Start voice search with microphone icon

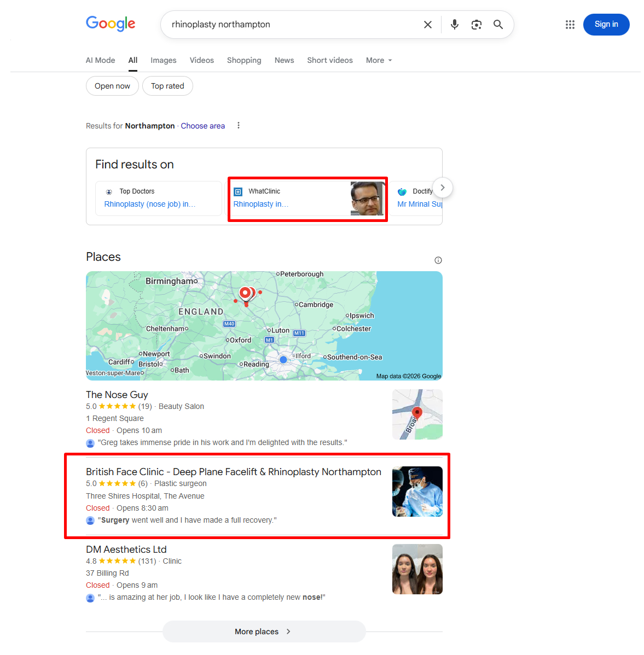click(454, 25)
